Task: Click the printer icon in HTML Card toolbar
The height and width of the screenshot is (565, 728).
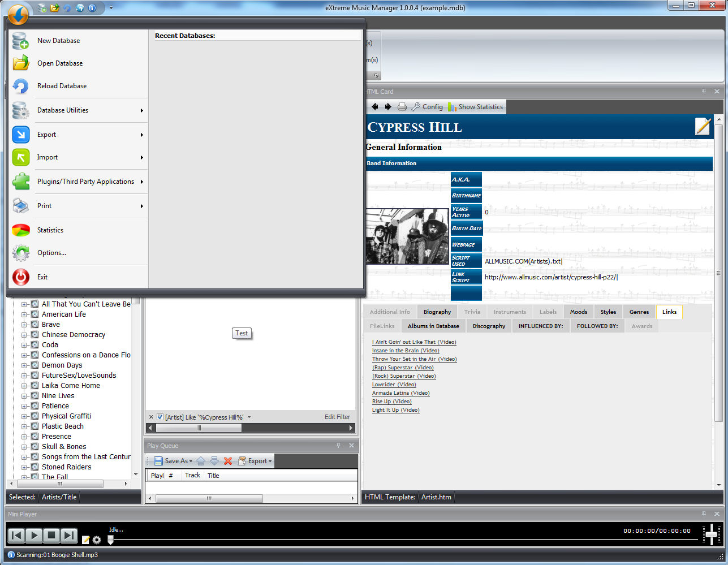Action: click(x=402, y=107)
